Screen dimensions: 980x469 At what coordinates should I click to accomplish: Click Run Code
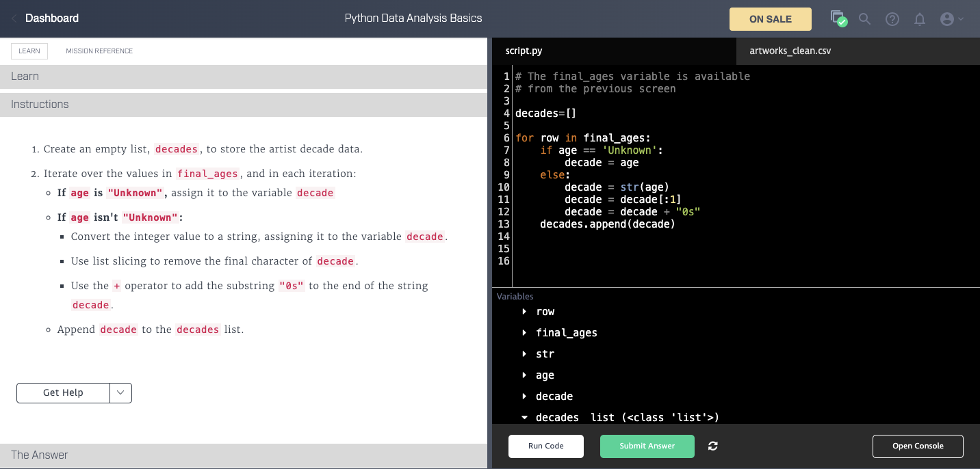(546, 446)
